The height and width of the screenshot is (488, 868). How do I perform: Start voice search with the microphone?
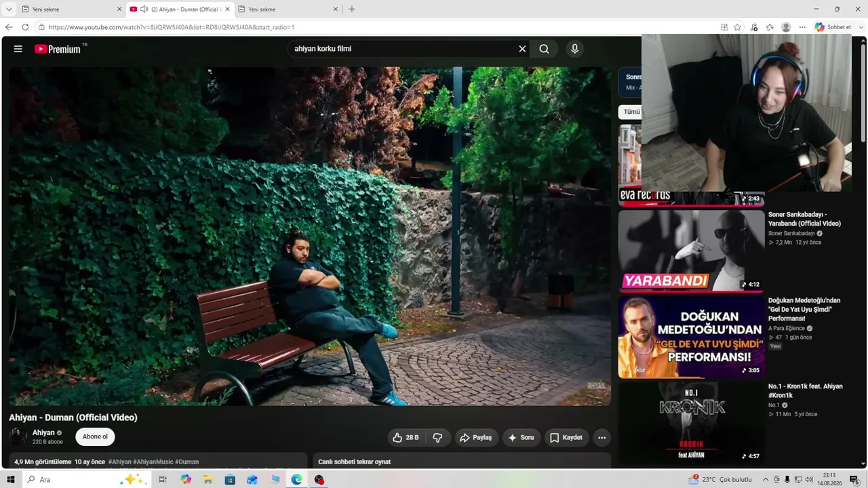[574, 49]
